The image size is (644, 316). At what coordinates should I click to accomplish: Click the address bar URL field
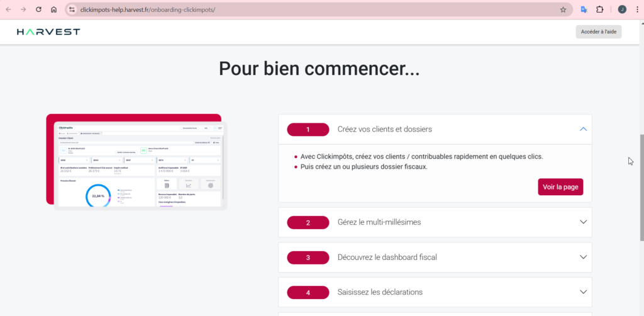click(x=314, y=9)
